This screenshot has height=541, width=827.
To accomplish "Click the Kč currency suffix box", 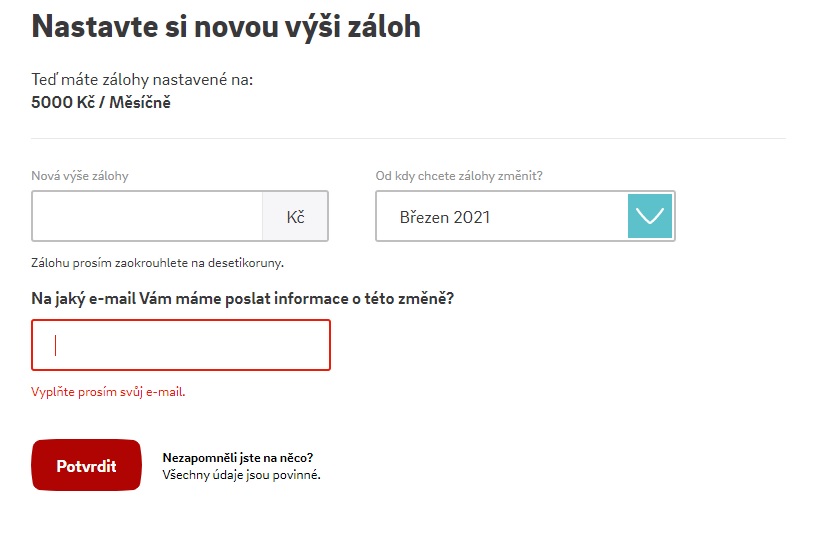I will 295,216.
